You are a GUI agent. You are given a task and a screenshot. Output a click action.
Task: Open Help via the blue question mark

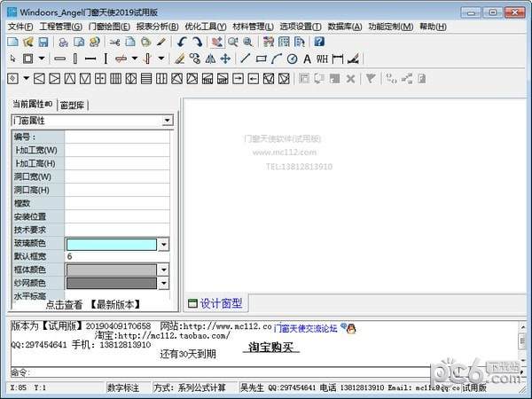(x=319, y=42)
